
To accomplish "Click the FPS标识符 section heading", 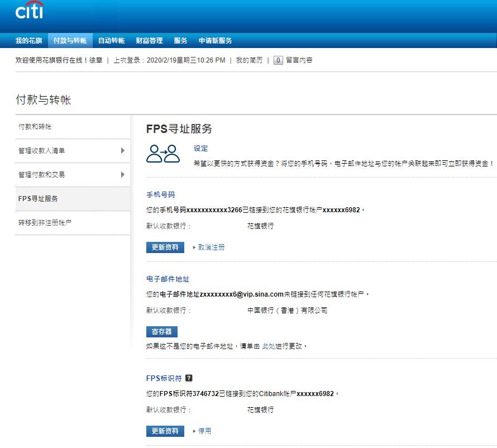I will [x=164, y=378].
